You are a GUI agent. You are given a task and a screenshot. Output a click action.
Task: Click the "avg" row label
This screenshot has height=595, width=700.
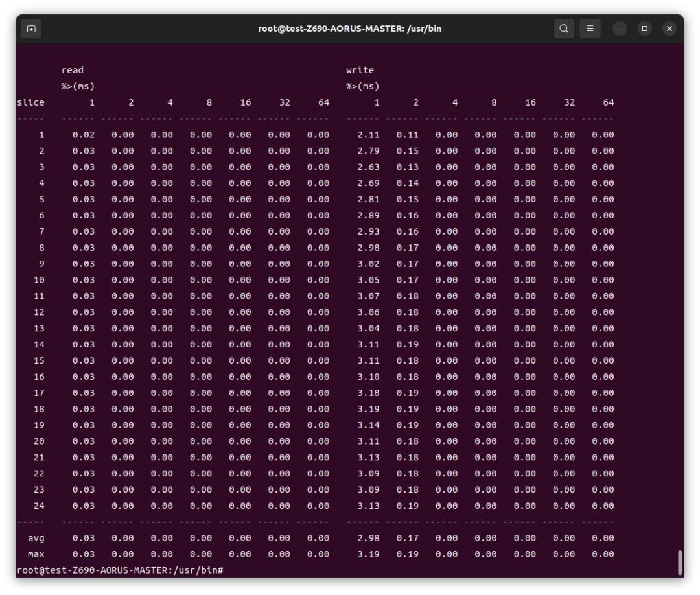[x=36, y=538]
